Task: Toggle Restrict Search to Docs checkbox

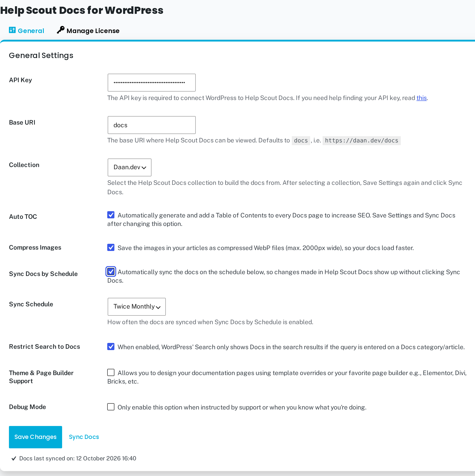Action: [x=111, y=347]
